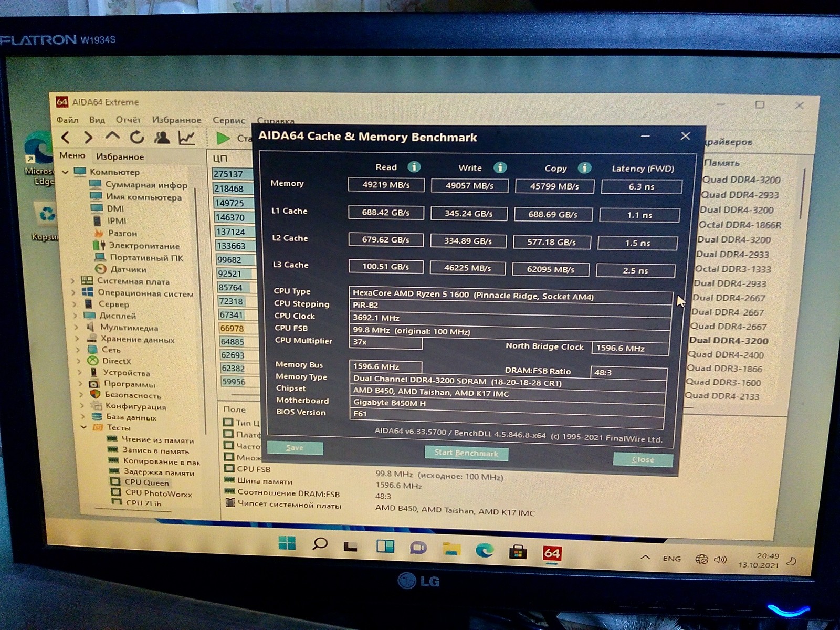Click Start Benchmark button
This screenshot has width=840, height=630.
[x=466, y=453]
